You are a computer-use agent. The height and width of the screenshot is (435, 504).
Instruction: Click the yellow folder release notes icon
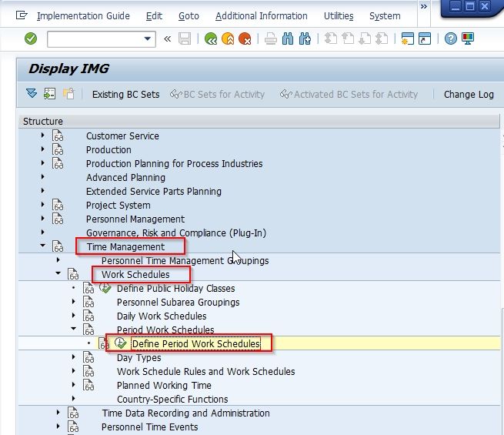(68, 94)
